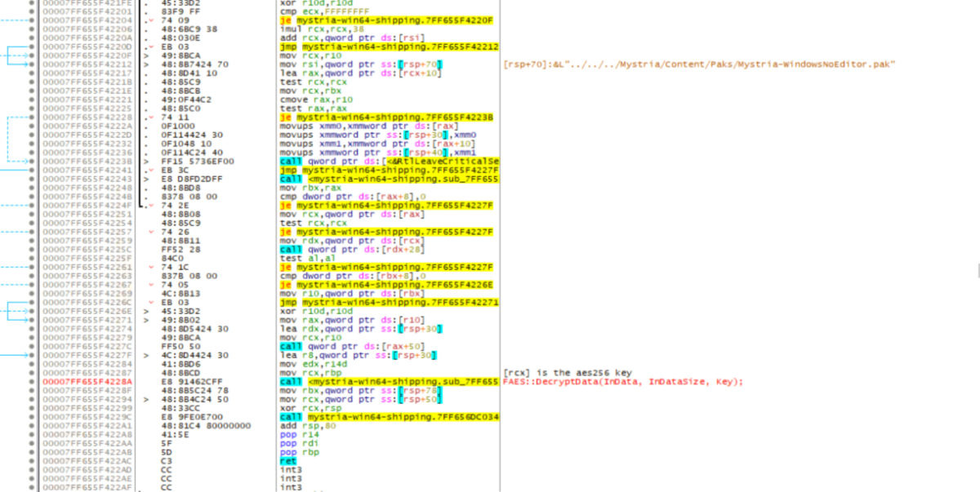Viewport: 980px width, 492px height.
Task: Toggle breakpoint dot at address 00007FF655F4228A
Action: coord(32,381)
